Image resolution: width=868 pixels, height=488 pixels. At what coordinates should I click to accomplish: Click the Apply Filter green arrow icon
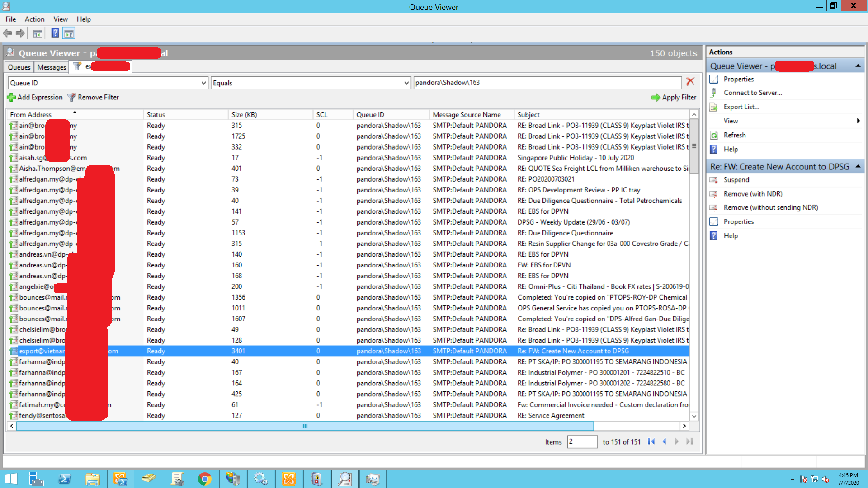point(655,97)
